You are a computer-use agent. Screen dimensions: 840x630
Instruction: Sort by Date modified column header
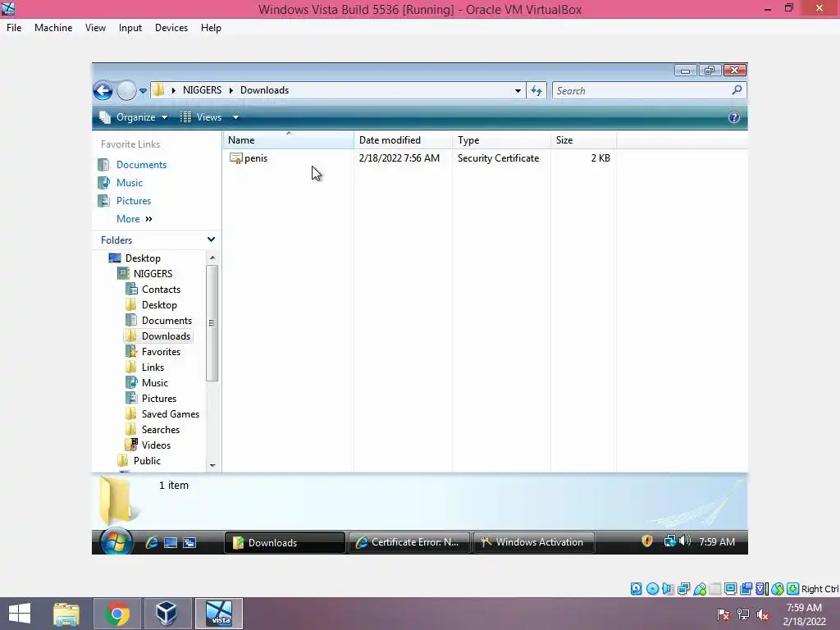coord(403,139)
